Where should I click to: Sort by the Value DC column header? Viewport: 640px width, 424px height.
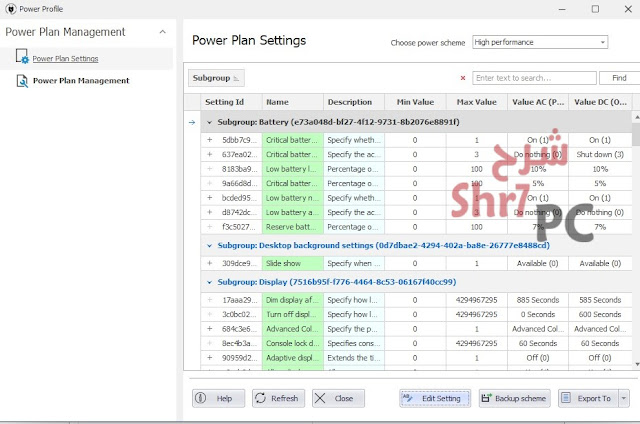[x=600, y=102]
